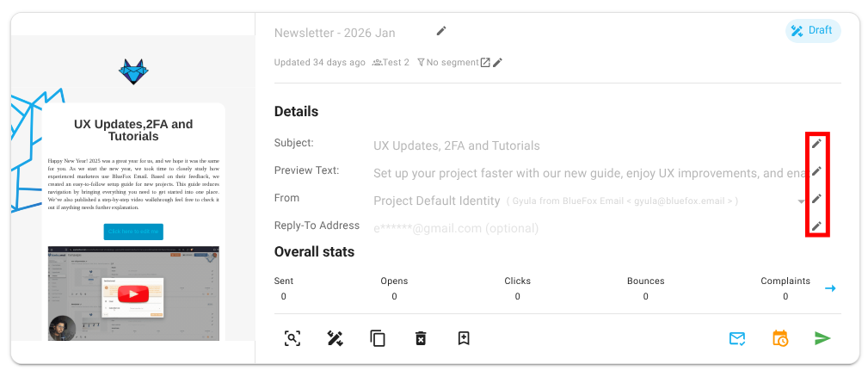This screenshot has width=868, height=377.
Task: Edit the segment using pencil next to No segment
Action: pyautogui.click(x=497, y=63)
